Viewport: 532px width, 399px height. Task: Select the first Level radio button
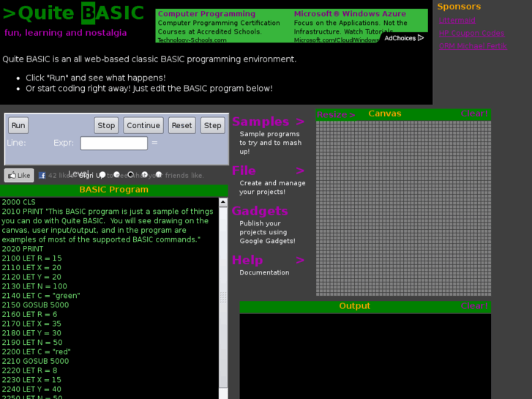point(102,174)
